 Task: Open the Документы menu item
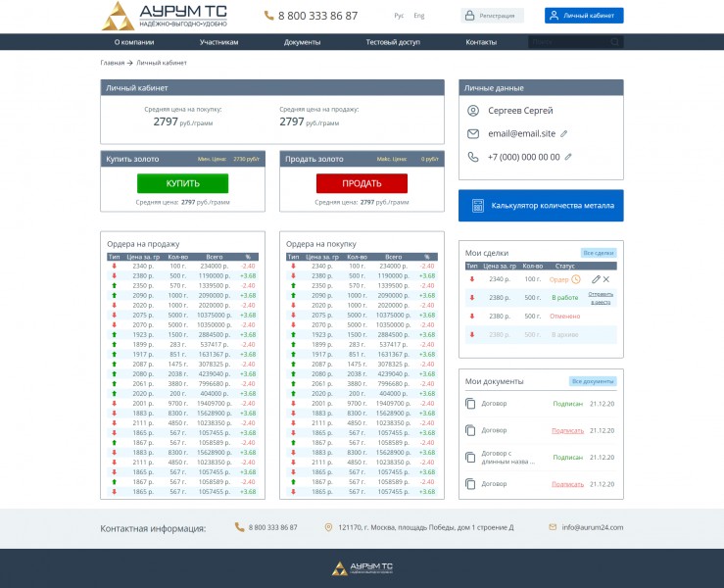pyautogui.click(x=302, y=42)
